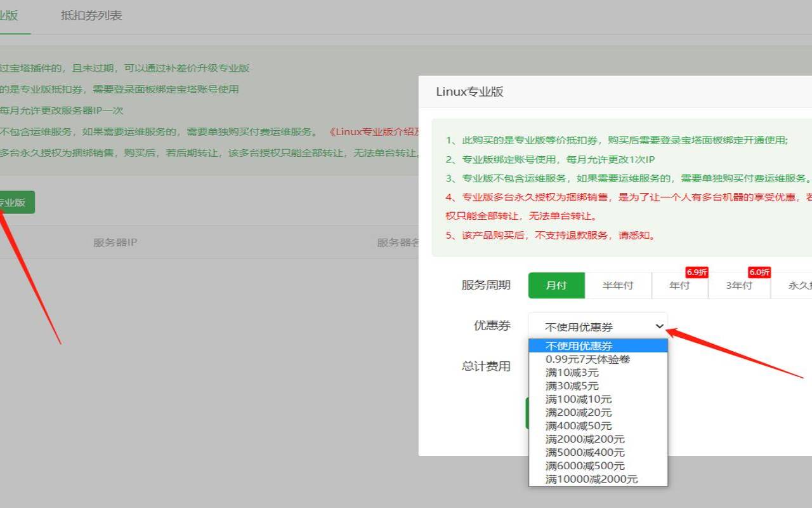Click the 服务周期 label
The image size is (812, 508).
click(486, 285)
